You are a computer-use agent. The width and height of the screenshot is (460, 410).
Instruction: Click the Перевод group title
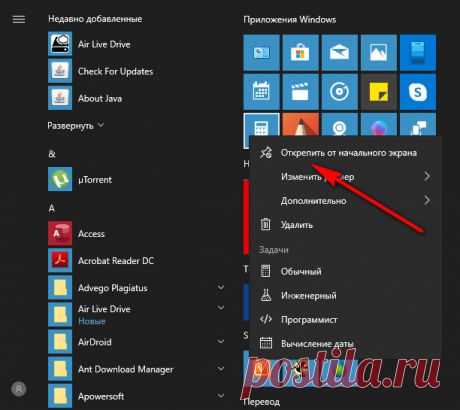point(262,402)
